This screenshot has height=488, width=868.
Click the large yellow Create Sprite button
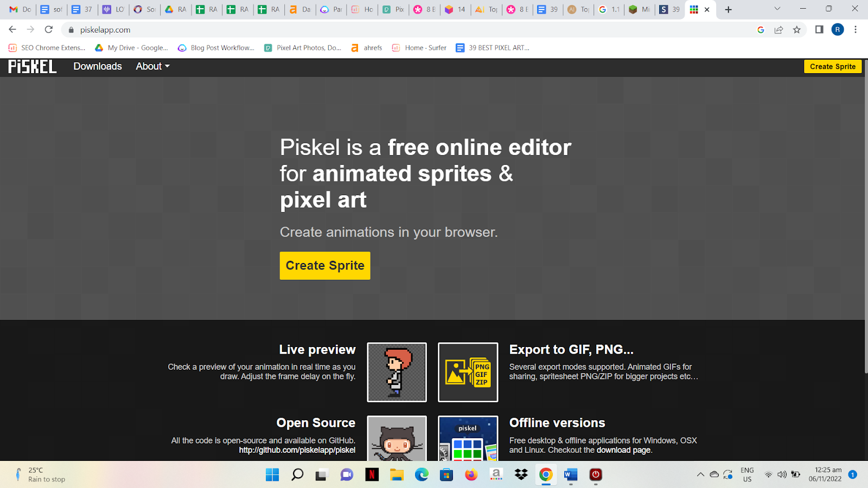pyautogui.click(x=325, y=266)
